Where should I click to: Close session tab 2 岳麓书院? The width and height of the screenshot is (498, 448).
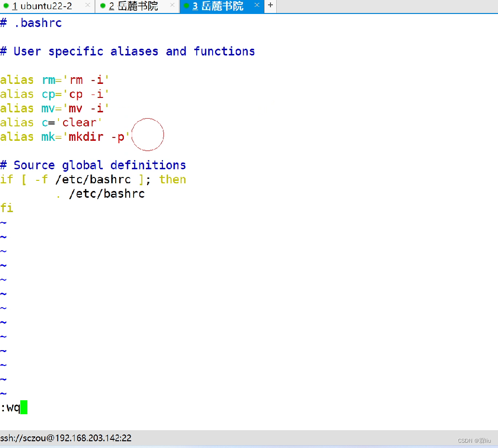(x=172, y=5)
